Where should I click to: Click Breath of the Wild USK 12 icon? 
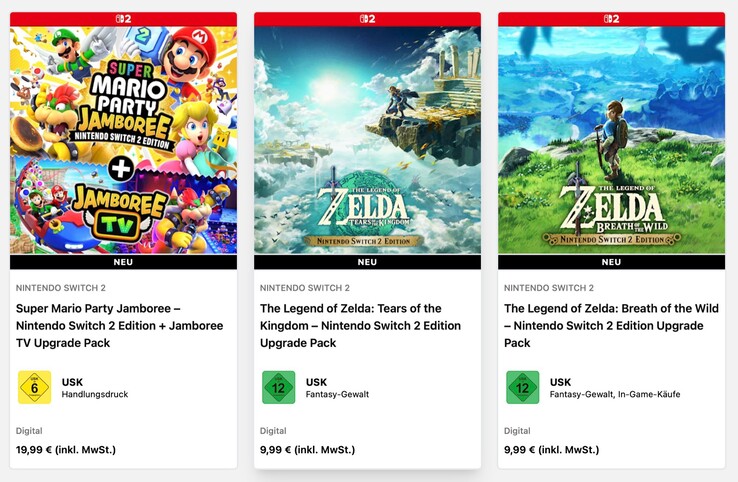[522, 387]
